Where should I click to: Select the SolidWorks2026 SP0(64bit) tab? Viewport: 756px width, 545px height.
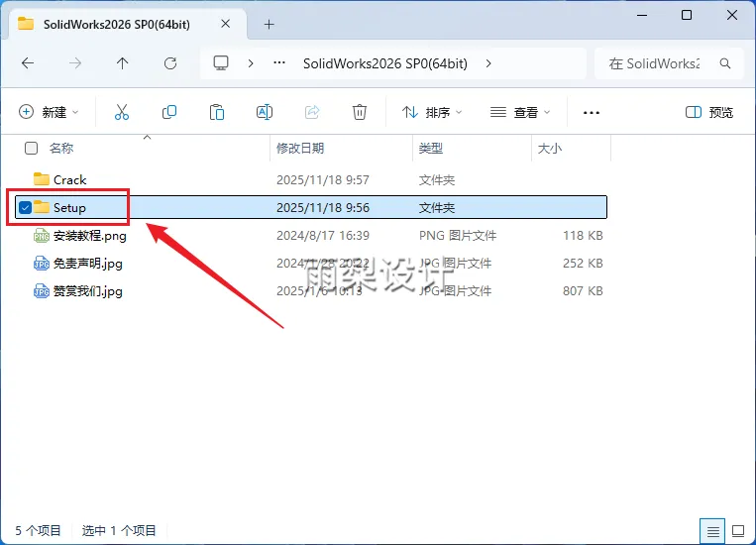128,24
